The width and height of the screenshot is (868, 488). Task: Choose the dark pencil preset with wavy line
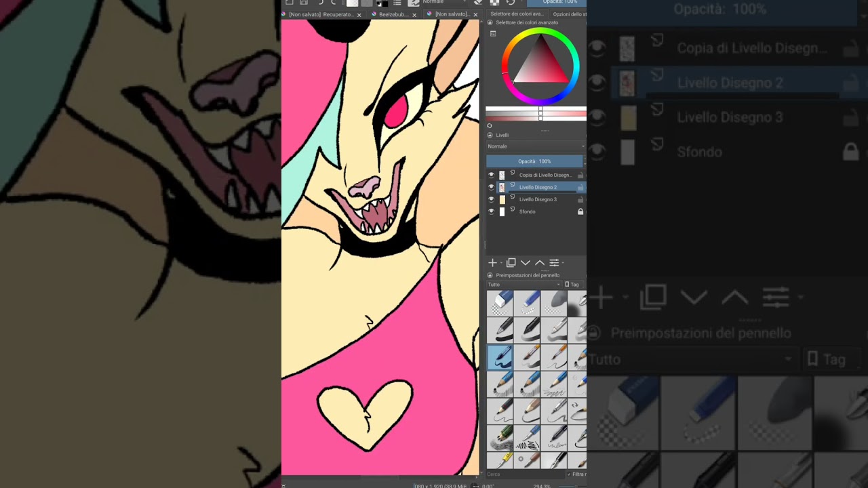(x=500, y=411)
